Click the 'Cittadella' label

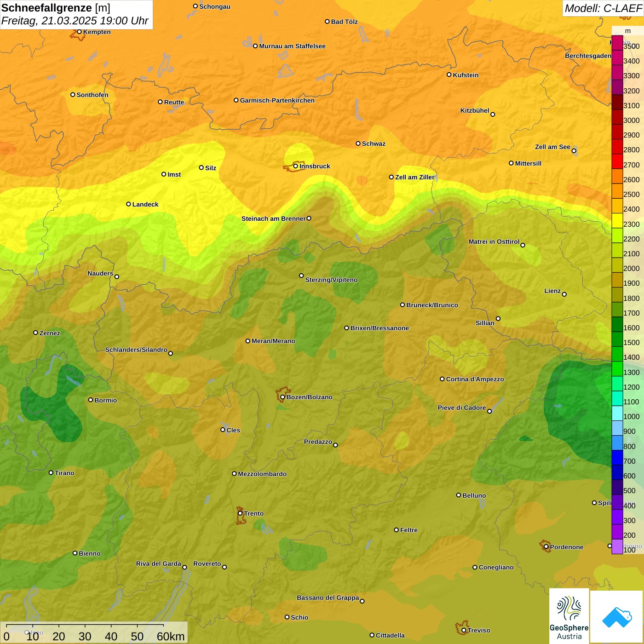[390, 635]
